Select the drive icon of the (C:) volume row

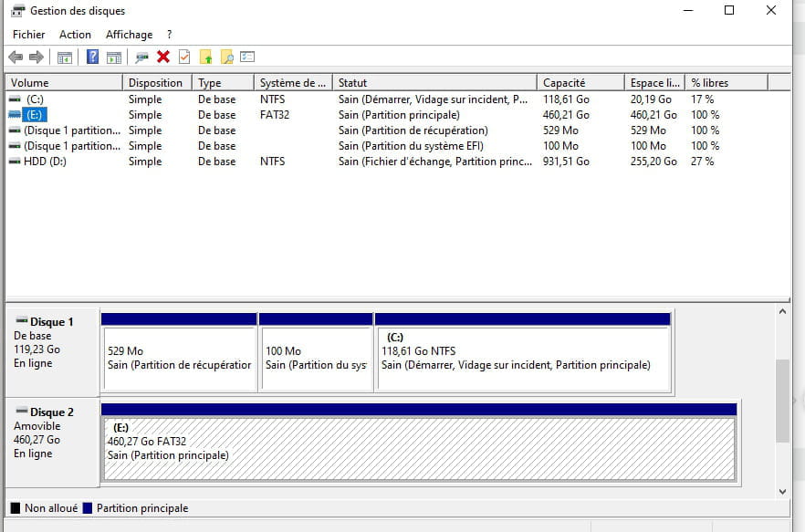tap(15, 99)
